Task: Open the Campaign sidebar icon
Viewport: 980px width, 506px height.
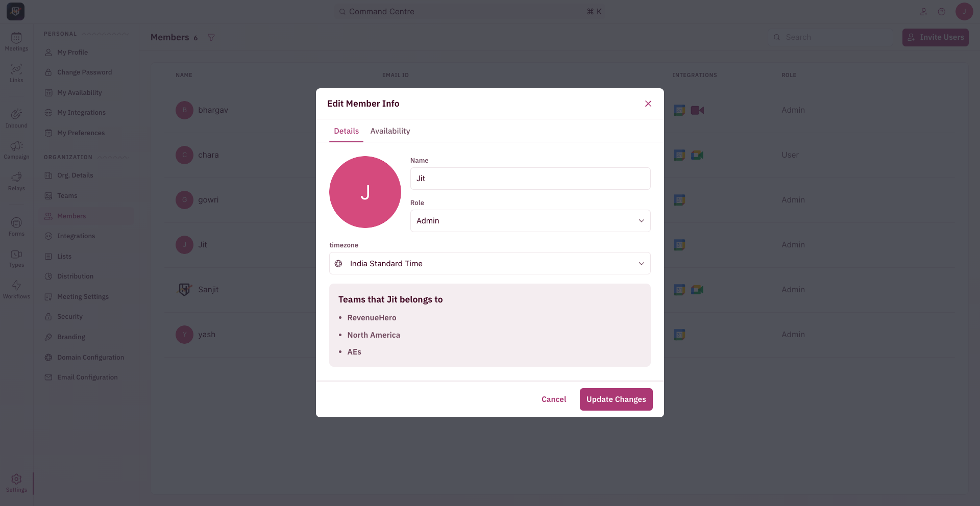Action: (x=16, y=150)
